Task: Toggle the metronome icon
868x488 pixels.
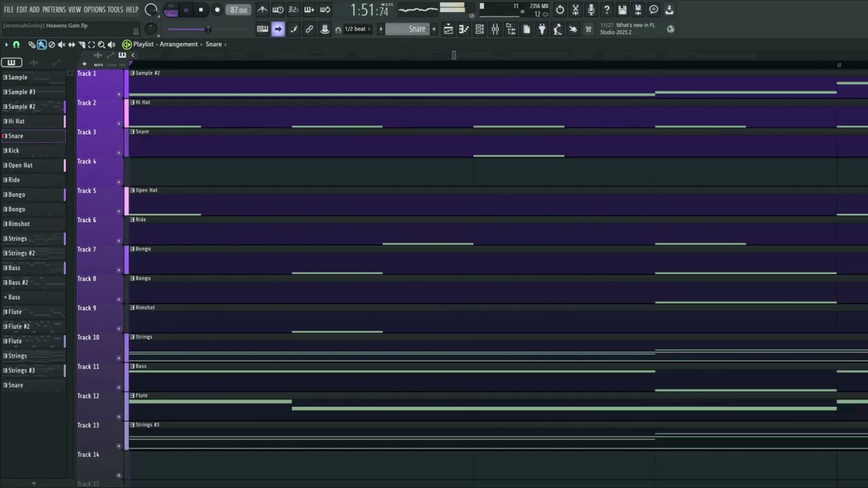Action: tap(262, 9)
